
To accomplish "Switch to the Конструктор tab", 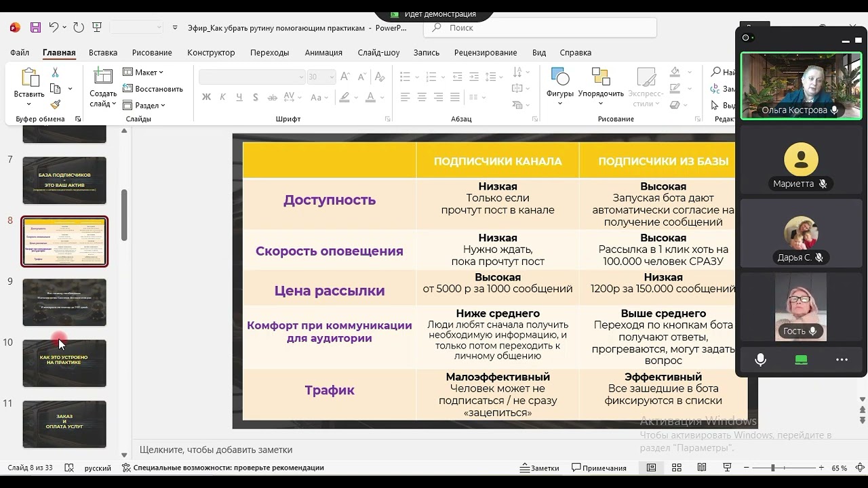I will [x=211, y=52].
